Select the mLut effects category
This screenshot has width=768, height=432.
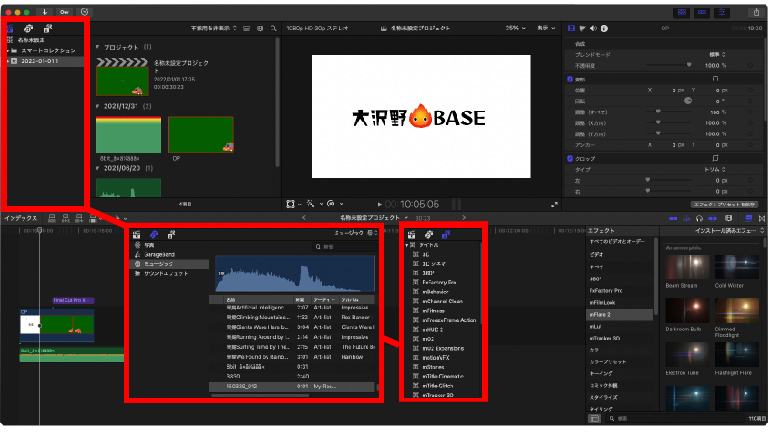(x=595, y=327)
